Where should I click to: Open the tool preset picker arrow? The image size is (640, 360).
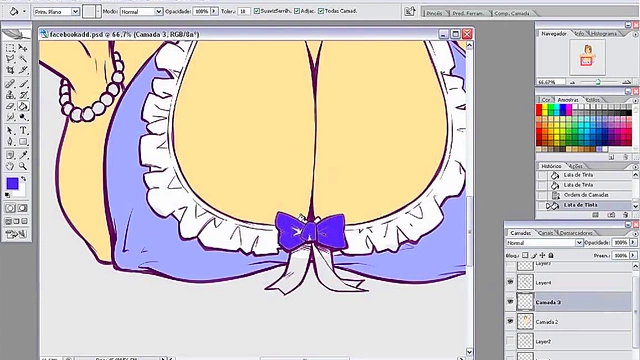(x=24, y=11)
